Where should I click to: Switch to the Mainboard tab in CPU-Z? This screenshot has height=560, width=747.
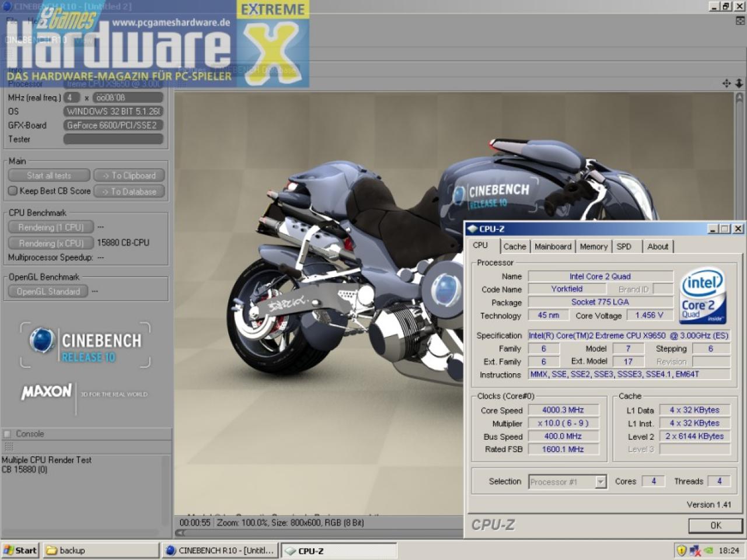(x=553, y=247)
